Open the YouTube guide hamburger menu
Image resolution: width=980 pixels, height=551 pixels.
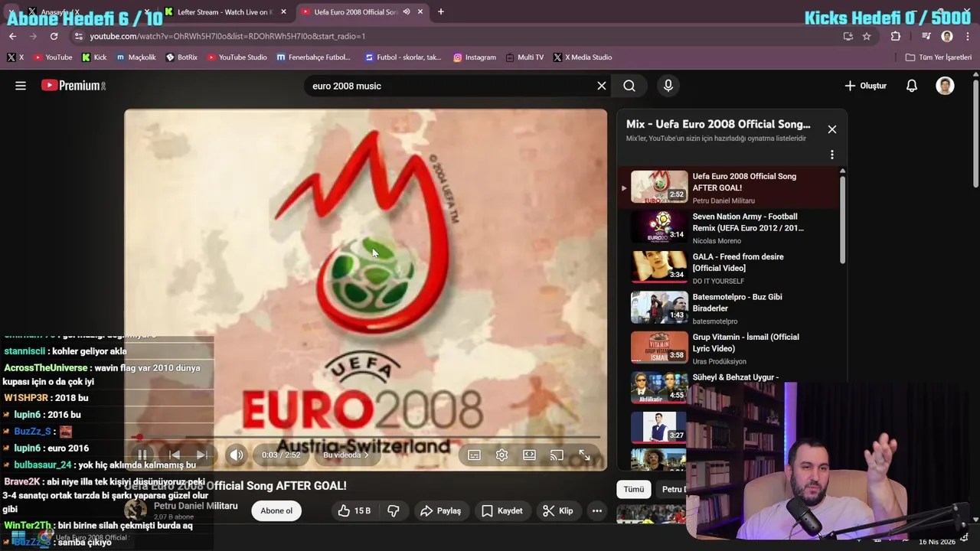[x=21, y=86]
